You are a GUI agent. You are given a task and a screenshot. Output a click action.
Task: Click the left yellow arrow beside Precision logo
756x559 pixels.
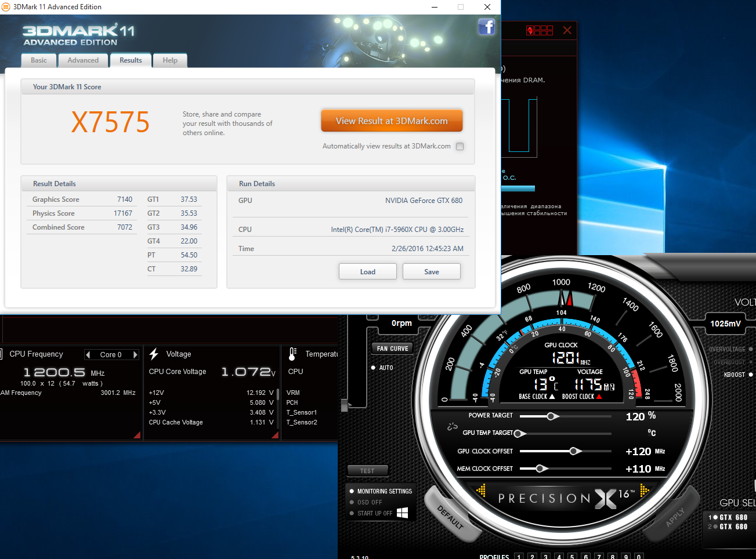(481, 491)
